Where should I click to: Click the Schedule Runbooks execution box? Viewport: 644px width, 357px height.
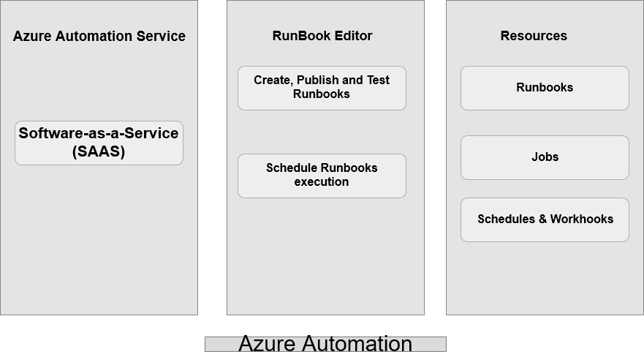click(322, 176)
